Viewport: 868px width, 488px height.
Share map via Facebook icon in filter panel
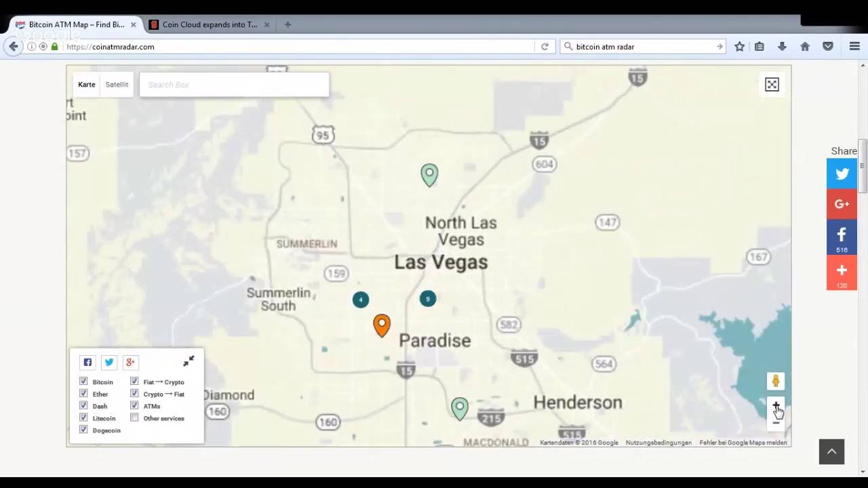coord(87,362)
